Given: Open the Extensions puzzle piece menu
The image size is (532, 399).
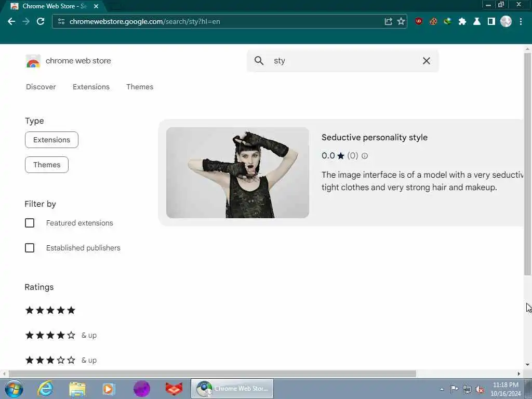Looking at the screenshot, I should [x=462, y=21].
